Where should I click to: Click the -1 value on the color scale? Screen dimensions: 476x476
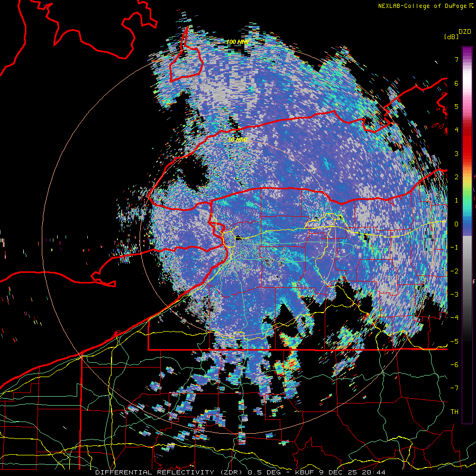(x=454, y=248)
